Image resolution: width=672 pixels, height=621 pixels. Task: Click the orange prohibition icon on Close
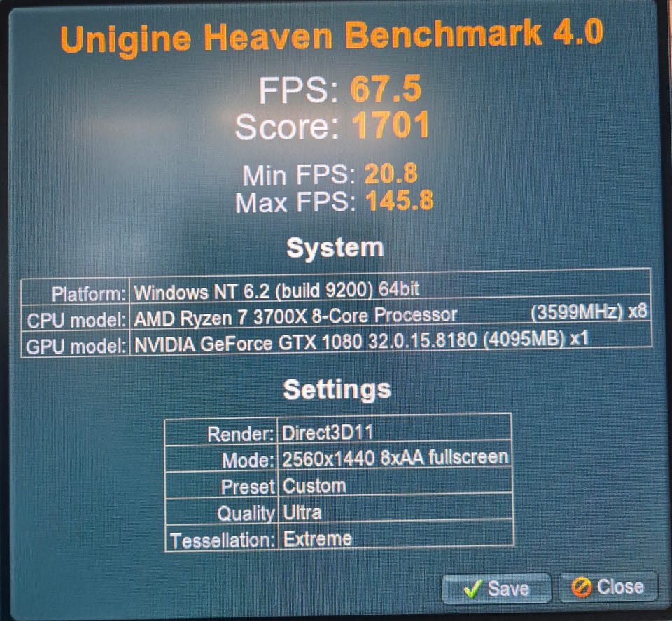point(582,587)
